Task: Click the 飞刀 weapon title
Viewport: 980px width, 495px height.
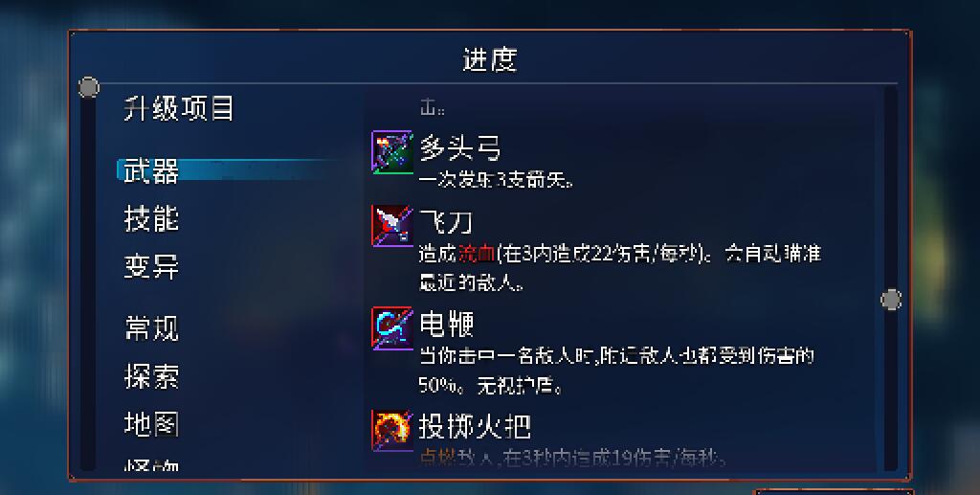Action: [x=446, y=222]
